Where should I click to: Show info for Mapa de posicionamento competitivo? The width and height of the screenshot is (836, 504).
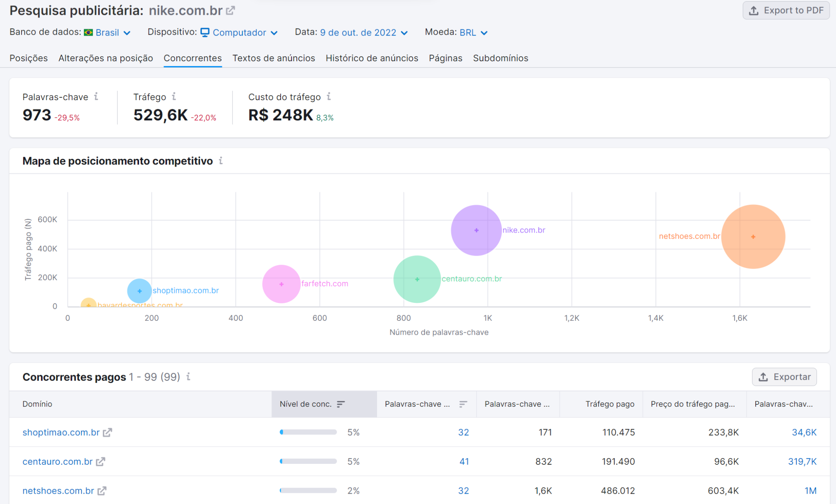pyautogui.click(x=221, y=161)
